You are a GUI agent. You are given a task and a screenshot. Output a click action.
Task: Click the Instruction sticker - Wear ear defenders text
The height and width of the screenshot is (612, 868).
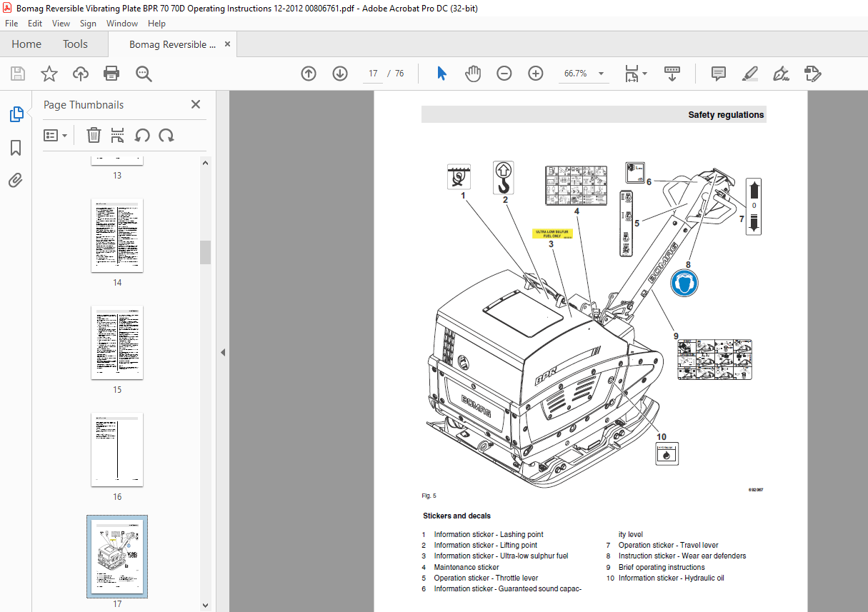point(682,556)
